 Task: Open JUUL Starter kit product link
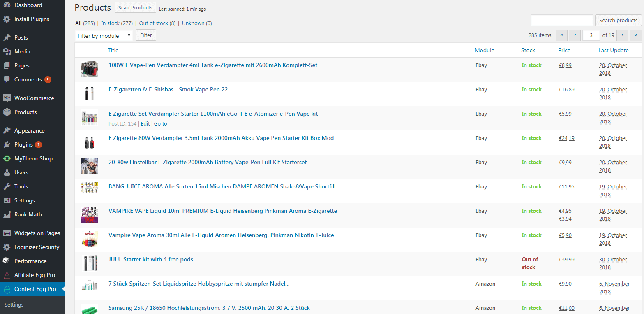coord(150,260)
